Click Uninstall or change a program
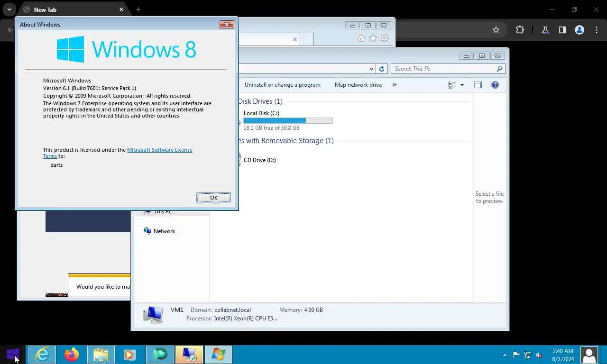This screenshot has height=364, width=607. pos(283,85)
